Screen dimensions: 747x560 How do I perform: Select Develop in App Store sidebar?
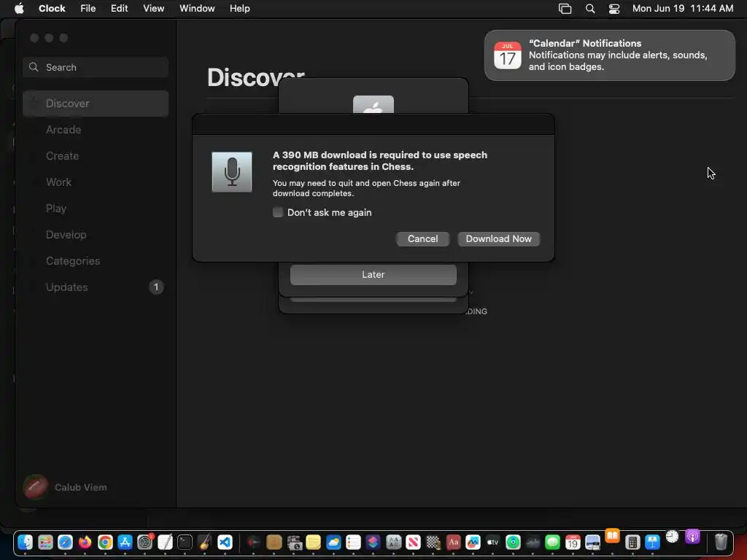96,235
